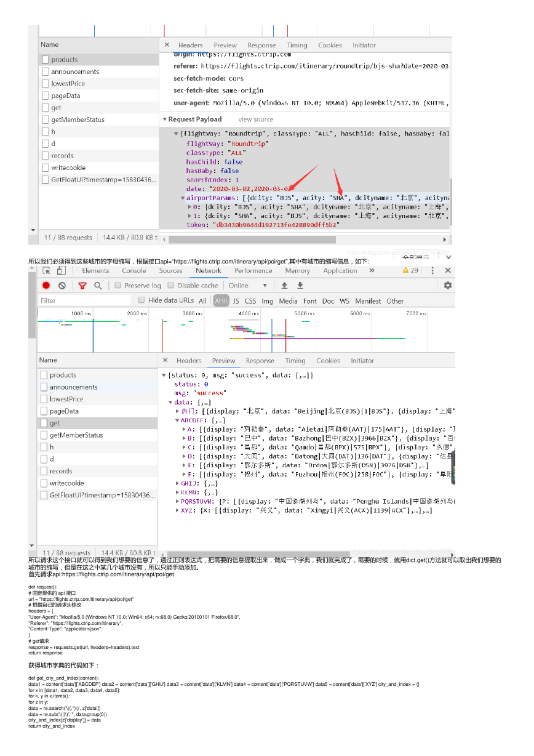Select records request beside Request Payload
The height and width of the screenshot is (756, 534).
click(x=98, y=156)
